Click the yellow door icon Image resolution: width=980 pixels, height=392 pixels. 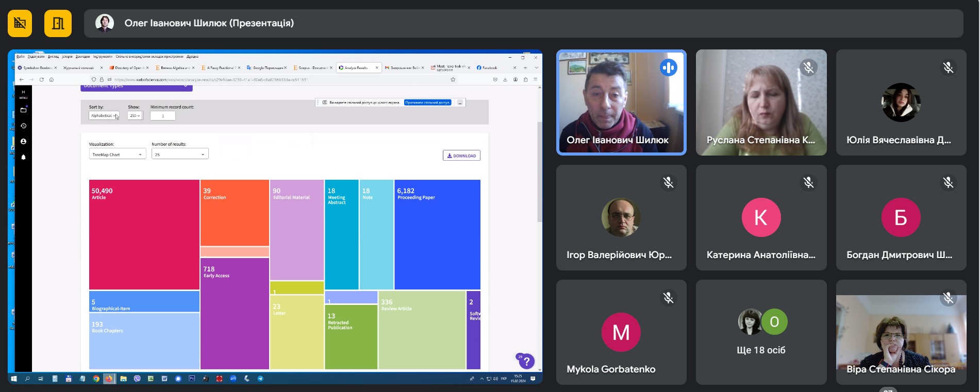point(58,23)
